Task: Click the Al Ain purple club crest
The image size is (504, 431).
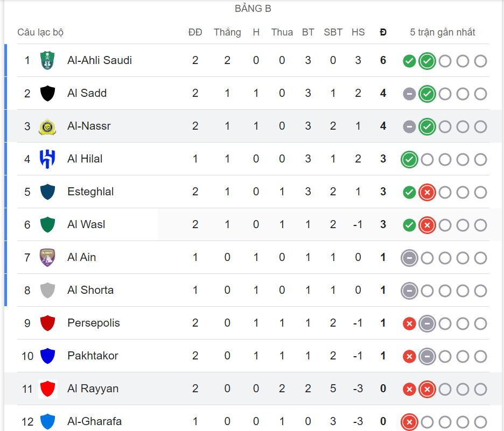Action: coord(48,258)
